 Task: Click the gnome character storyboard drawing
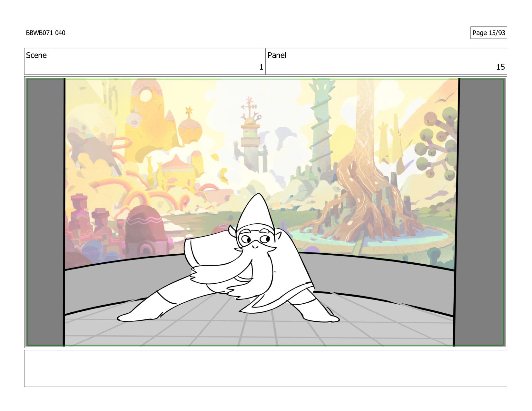228,258
